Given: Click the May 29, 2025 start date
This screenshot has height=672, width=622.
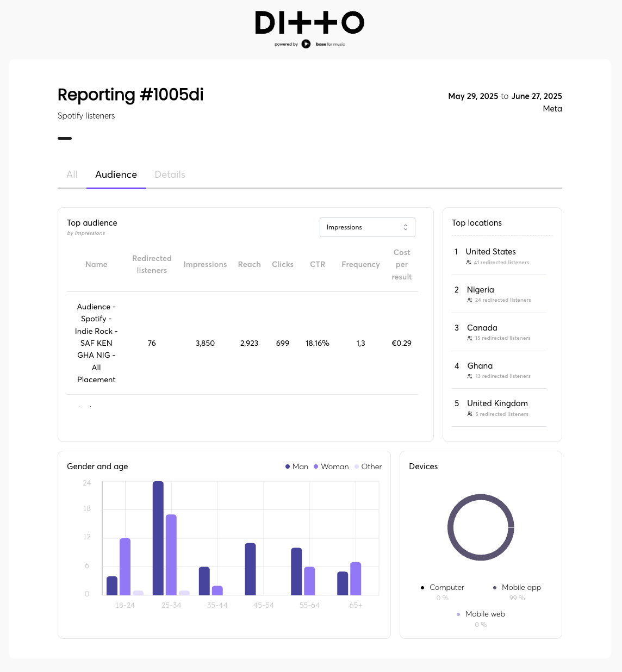Looking at the screenshot, I should pos(473,96).
